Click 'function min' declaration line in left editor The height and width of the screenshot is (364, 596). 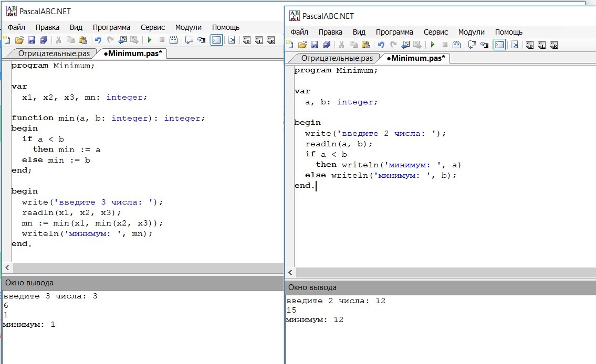[108, 118]
